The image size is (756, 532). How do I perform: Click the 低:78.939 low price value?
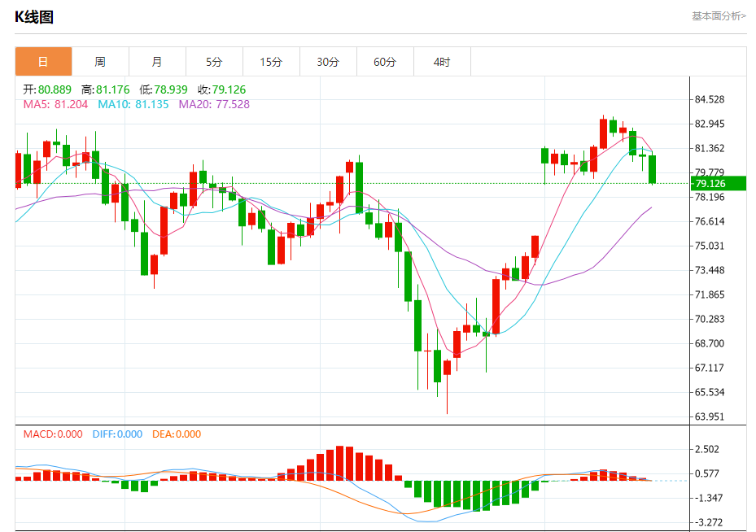point(164,89)
